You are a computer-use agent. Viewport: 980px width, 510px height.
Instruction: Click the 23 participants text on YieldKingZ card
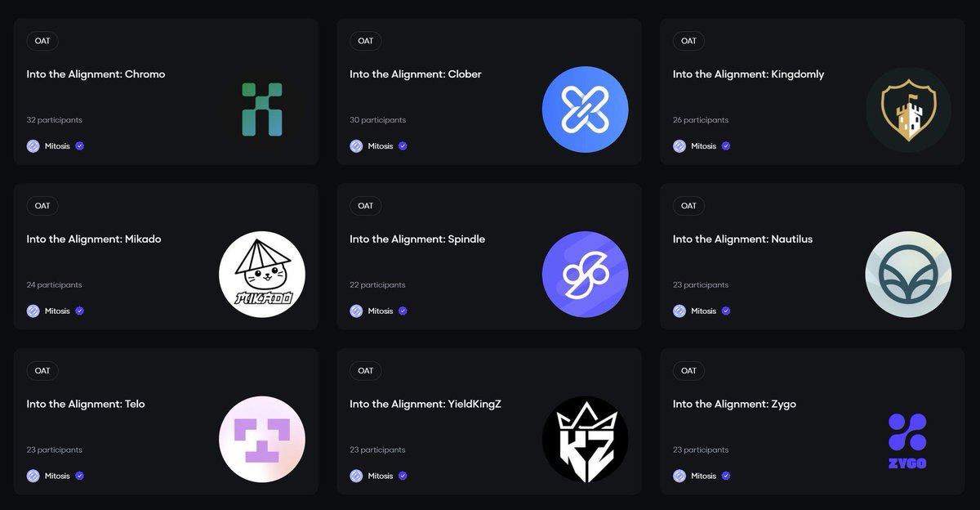point(377,450)
